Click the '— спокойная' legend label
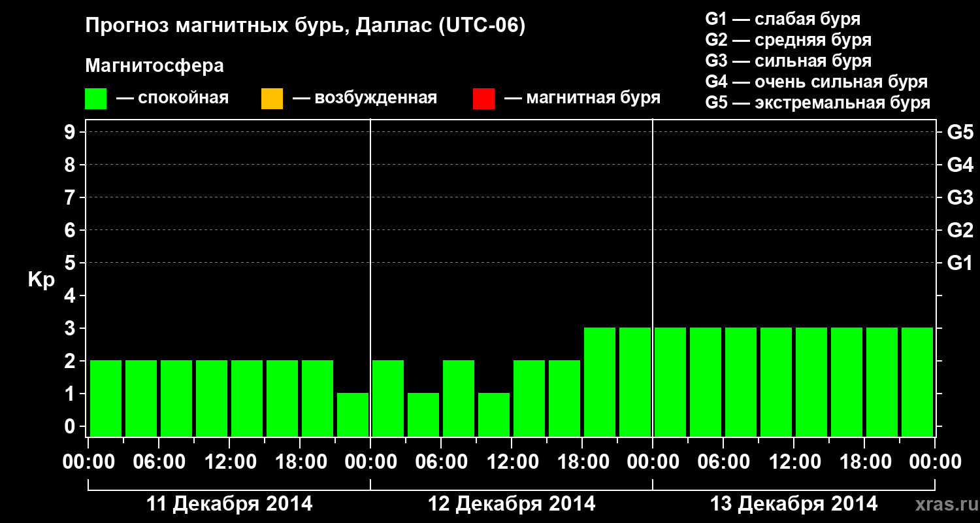This screenshot has height=523, width=980. 172,99
